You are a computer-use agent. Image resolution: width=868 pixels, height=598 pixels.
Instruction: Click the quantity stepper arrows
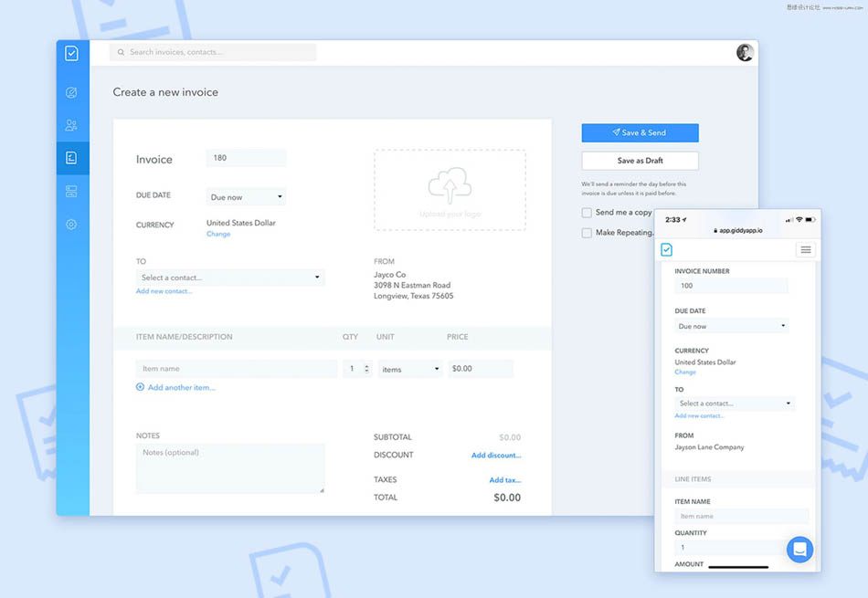point(366,369)
